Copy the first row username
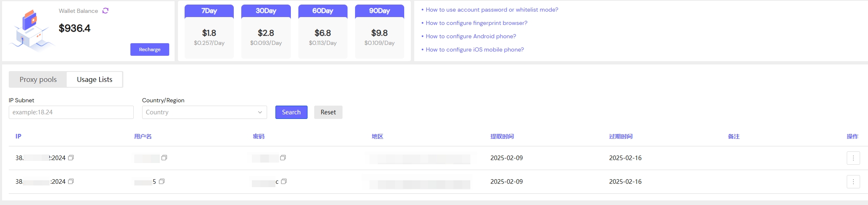Screen dimensions: 868x205 tap(164, 158)
